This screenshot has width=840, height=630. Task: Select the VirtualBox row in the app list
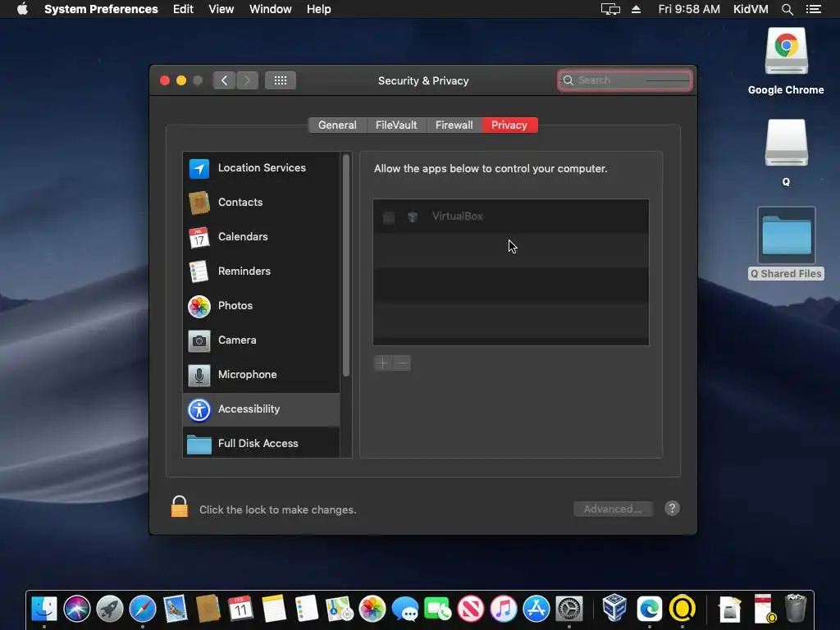coord(511,217)
